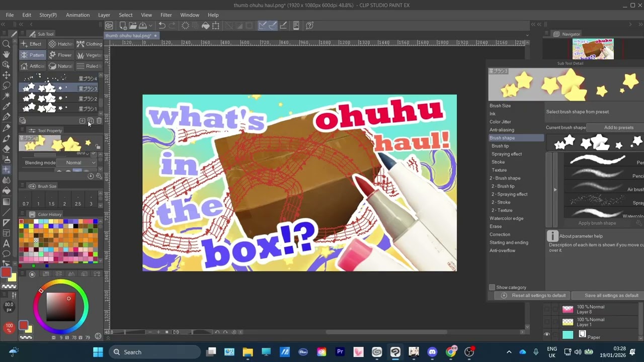644x362 pixels.
Task: Select the Eyedropper tool
Action: 7,107
